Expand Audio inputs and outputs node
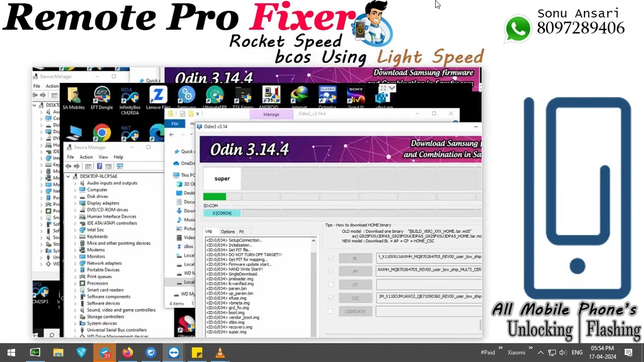This screenshot has height=362, width=644. [x=75, y=183]
